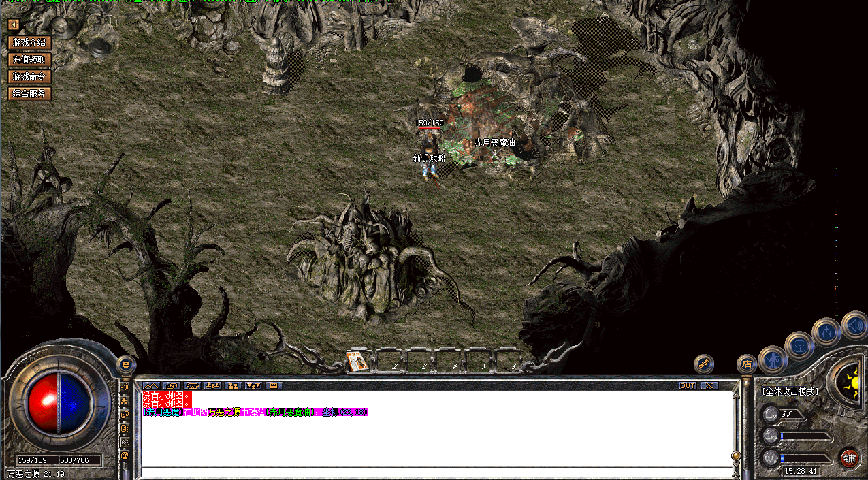Click the gold chat scrollbar knob
The image size is (868, 480).
(x=735, y=455)
